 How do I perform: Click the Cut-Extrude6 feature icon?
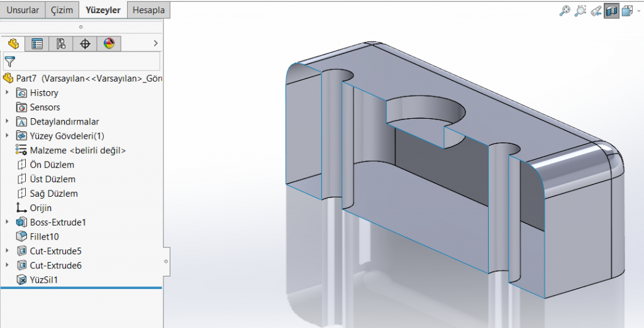point(21,265)
